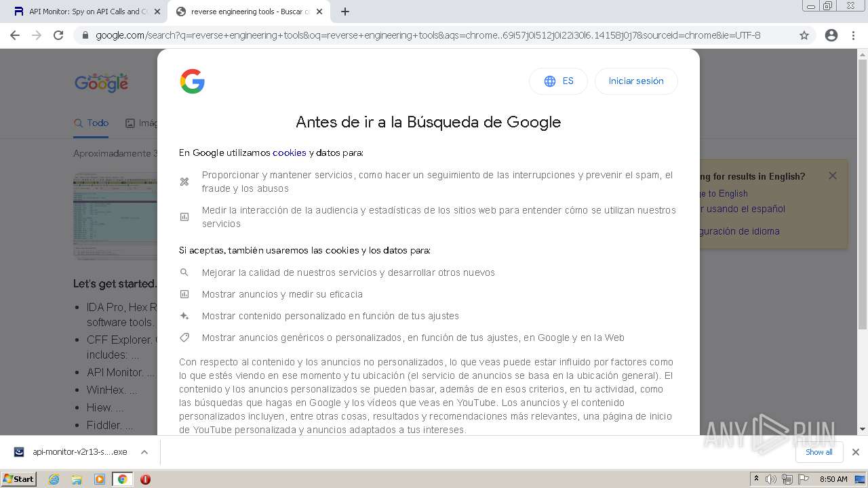
Task: Open the language settings link
Action: point(739,231)
